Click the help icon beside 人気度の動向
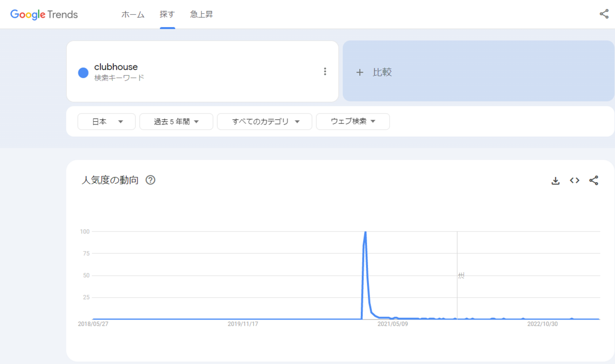Image resolution: width=615 pixels, height=364 pixels. pos(150,180)
